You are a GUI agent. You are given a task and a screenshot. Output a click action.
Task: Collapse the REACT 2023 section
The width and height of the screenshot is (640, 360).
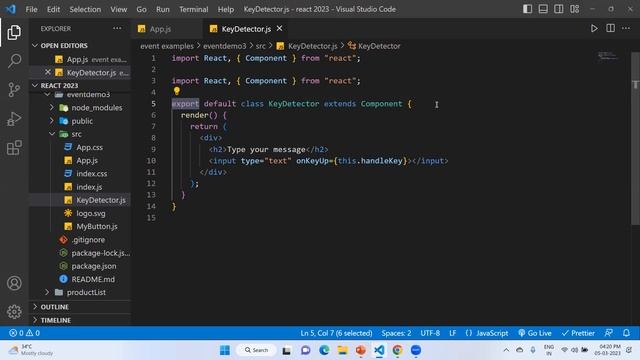[x=81, y=85]
